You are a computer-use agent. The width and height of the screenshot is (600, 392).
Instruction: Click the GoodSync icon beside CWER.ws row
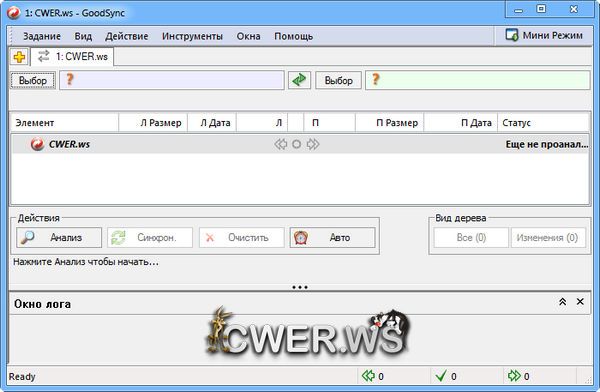[38, 144]
